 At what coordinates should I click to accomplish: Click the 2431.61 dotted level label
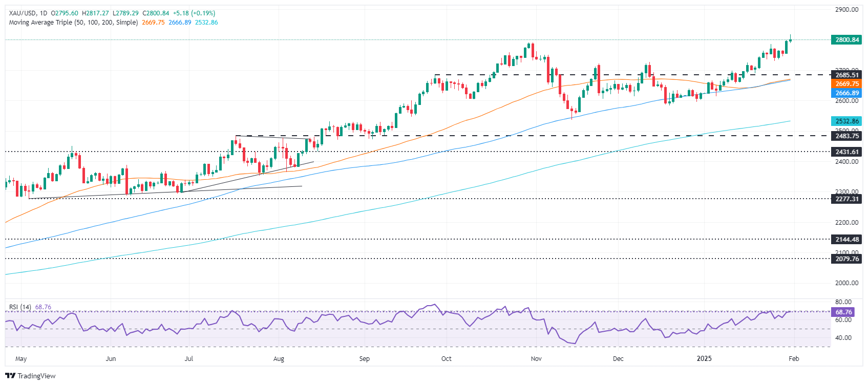[x=846, y=152]
